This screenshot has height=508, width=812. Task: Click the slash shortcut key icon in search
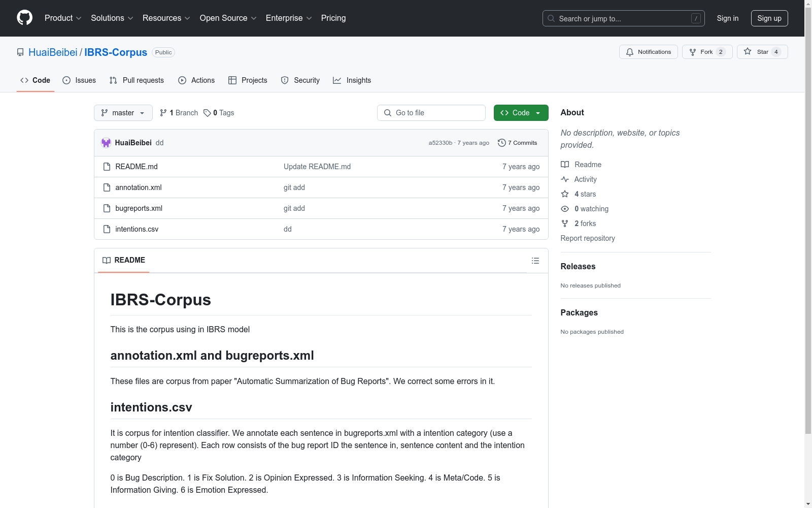click(696, 18)
